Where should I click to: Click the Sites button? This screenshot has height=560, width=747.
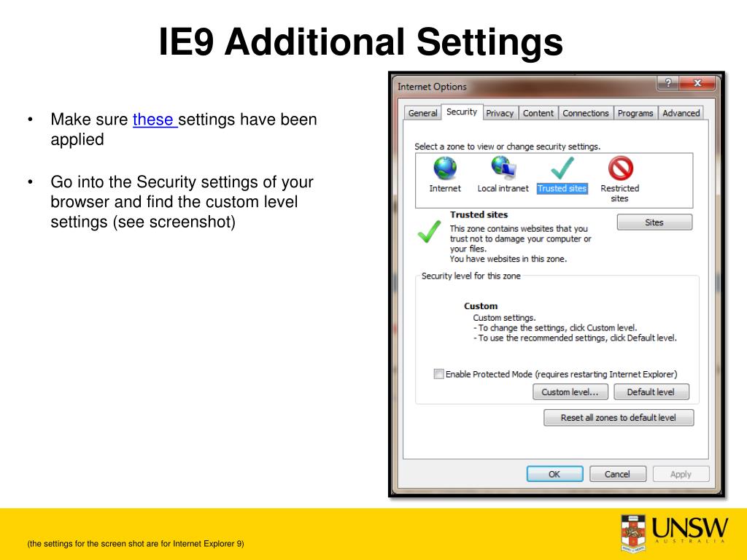pos(654,222)
